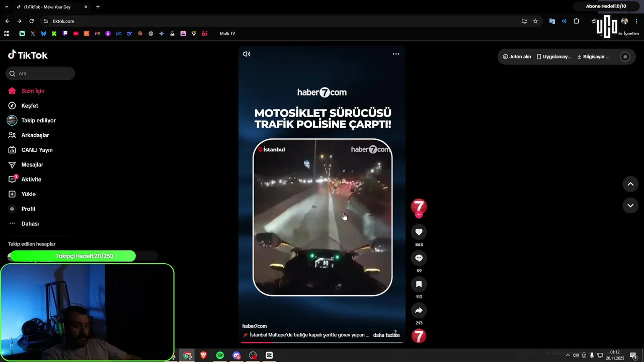Viewport: 644px width, 362px height.
Task: Open the Brave taskbar app
Action: click(204, 355)
